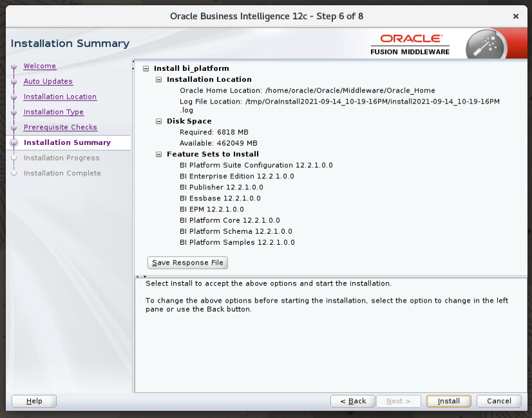Collapse the Disk Space section
Image resolution: width=532 pixels, height=418 pixels.
click(159, 122)
